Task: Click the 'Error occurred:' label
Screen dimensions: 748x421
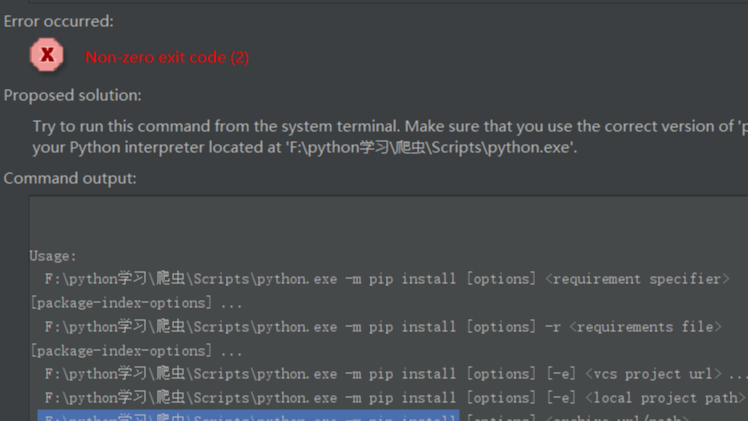Action: point(59,21)
